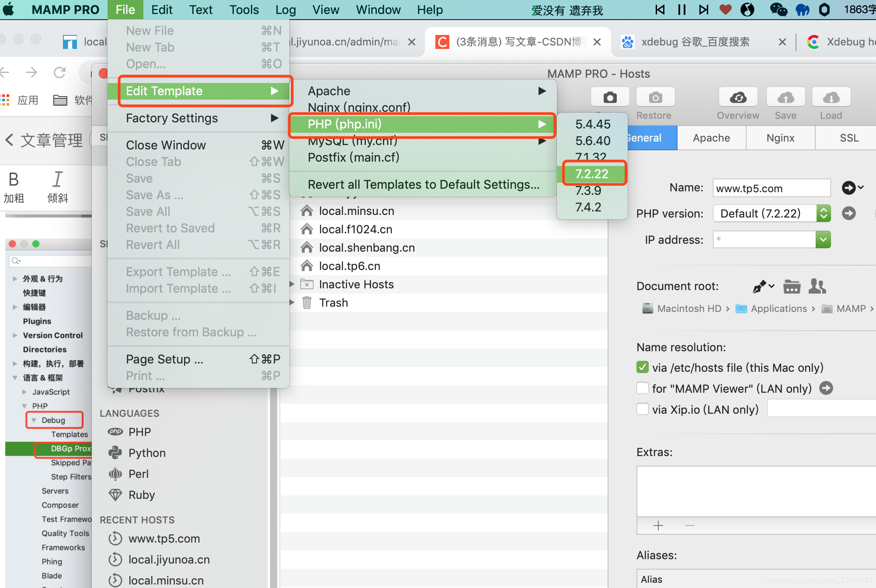The image size is (876, 588).
Task: Open the Overview cloud icon
Action: tap(738, 97)
